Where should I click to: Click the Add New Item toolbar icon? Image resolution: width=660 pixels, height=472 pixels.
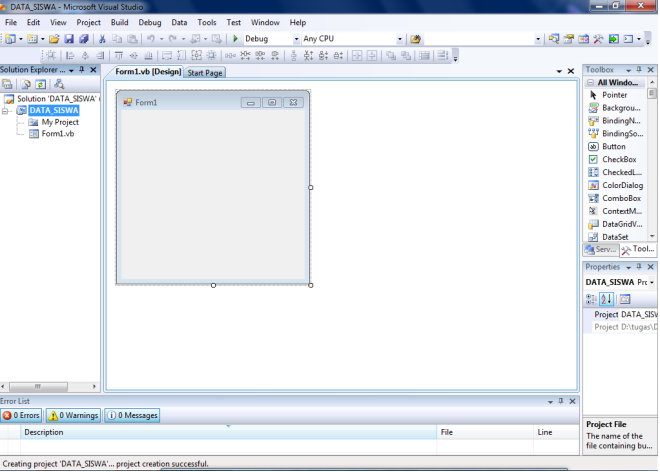(x=32, y=39)
